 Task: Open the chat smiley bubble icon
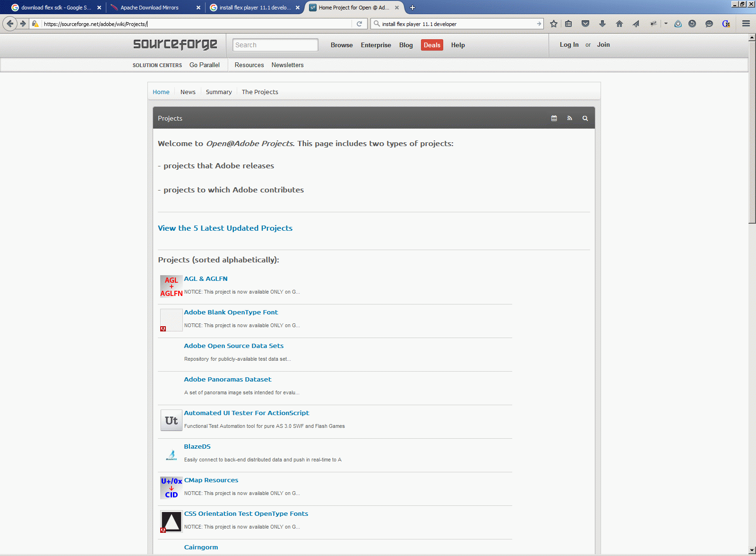(709, 24)
